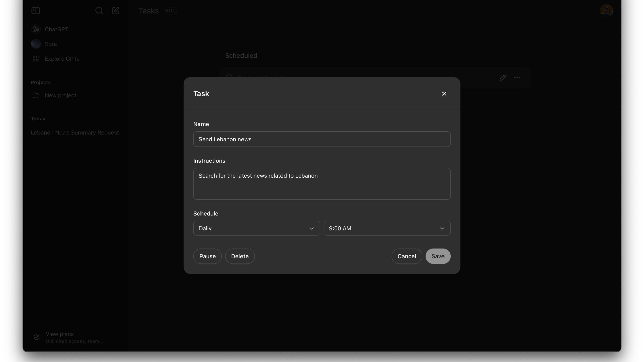Click the Pause button for this task

(x=208, y=256)
